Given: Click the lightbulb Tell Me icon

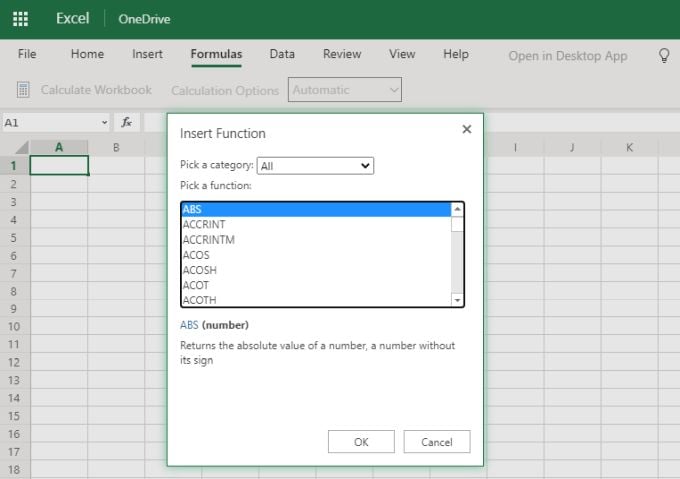Looking at the screenshot, I should [663, 56].
